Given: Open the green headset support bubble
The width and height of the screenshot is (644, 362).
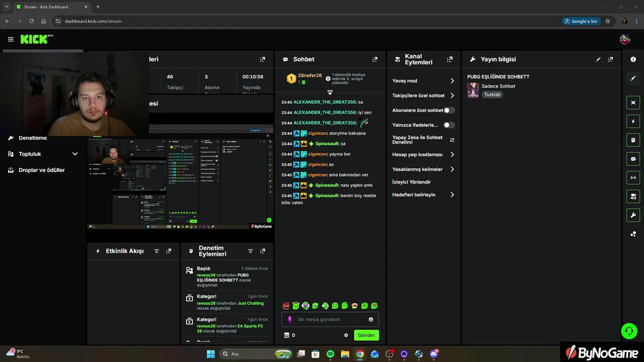Looking at the screenshot, I should pyautogui.click(x=629, y=331).
